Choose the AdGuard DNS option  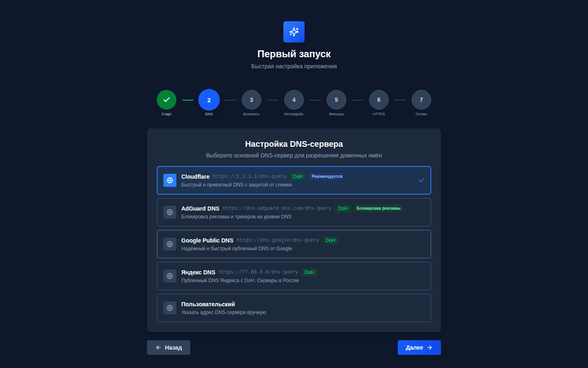pos(294,212)
